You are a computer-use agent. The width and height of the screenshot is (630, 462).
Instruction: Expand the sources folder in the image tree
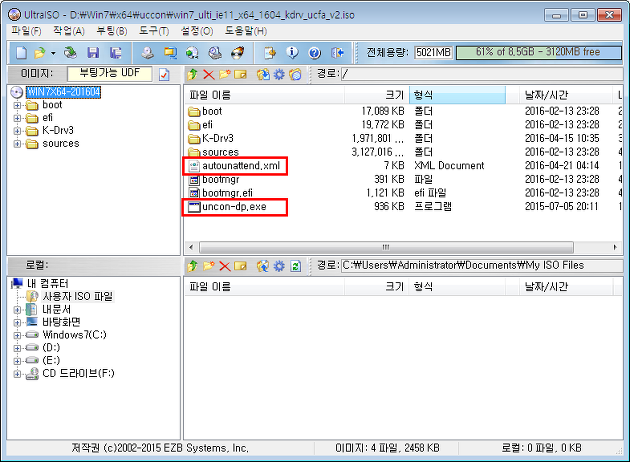pyautogui.click(x=17, y=144)
